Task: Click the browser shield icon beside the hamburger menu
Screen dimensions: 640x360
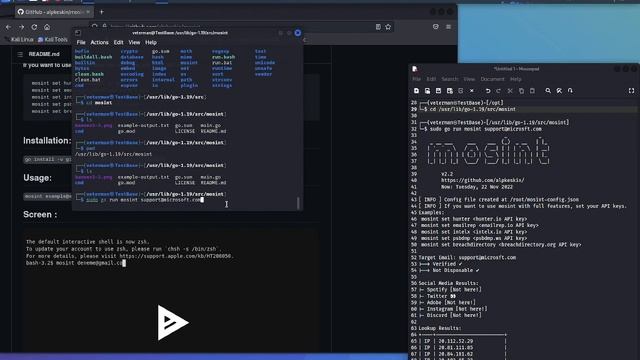Action: click(x=436, y=27)
